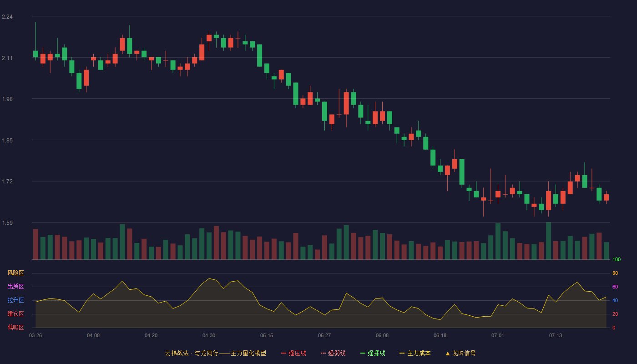The height and width of the screenshot is (364, 637).
Task: Click the 04-30 date axis label
Action: 209,335
